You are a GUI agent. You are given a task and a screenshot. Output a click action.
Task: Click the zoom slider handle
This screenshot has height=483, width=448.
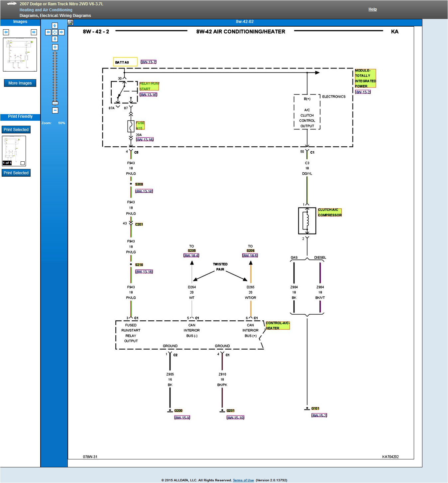55,103
